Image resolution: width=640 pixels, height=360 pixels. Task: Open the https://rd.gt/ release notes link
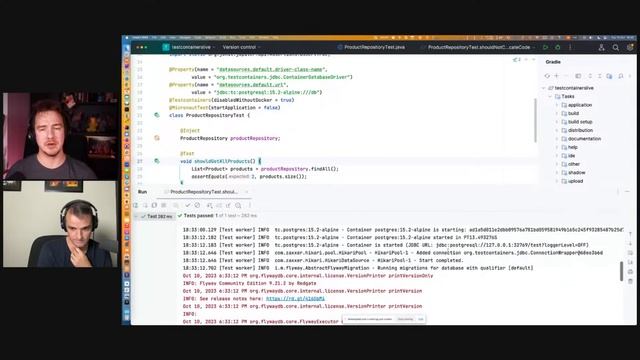point(296,299)
